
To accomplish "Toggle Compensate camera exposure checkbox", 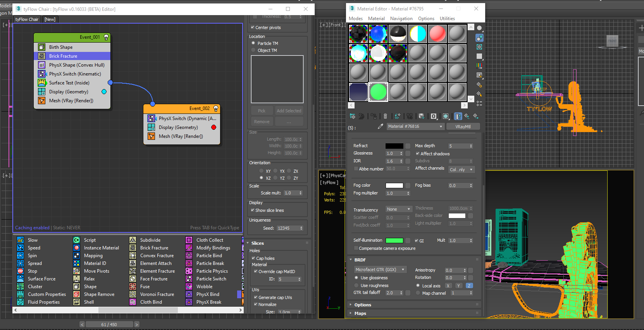I will pyautogui.click(x=356, y=248).
